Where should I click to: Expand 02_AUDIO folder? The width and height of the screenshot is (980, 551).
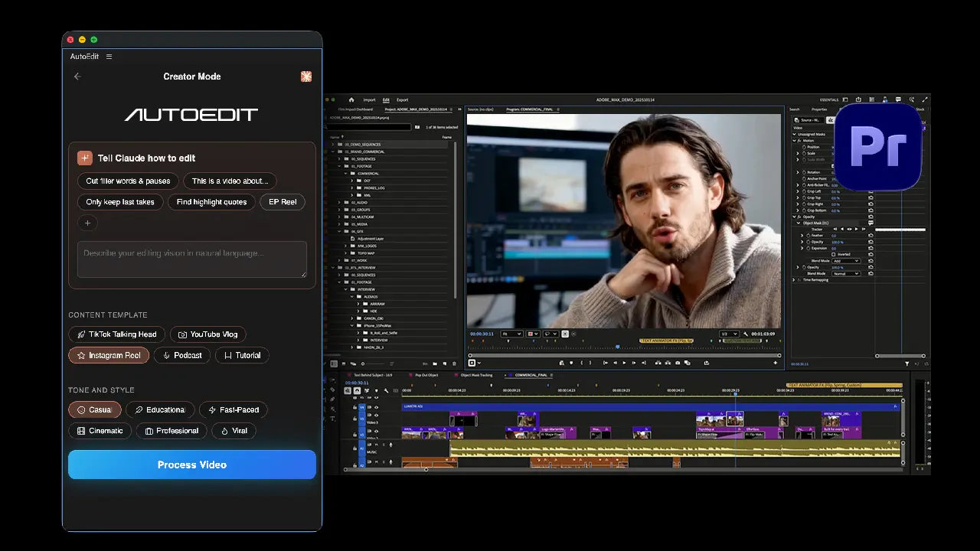[x=339, y=203]
